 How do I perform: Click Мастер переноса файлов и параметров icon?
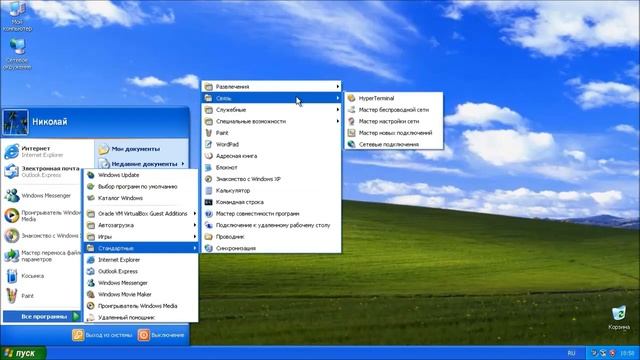11,256
